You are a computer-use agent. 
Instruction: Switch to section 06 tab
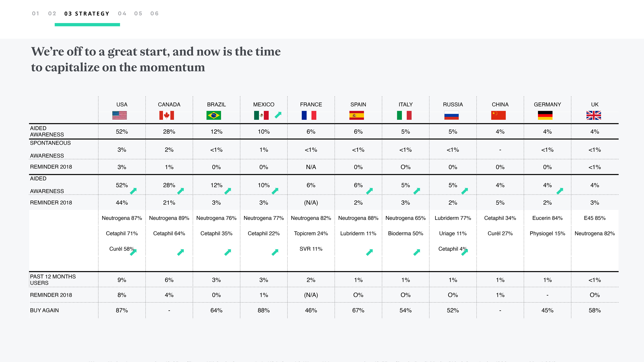coord(154,13)
